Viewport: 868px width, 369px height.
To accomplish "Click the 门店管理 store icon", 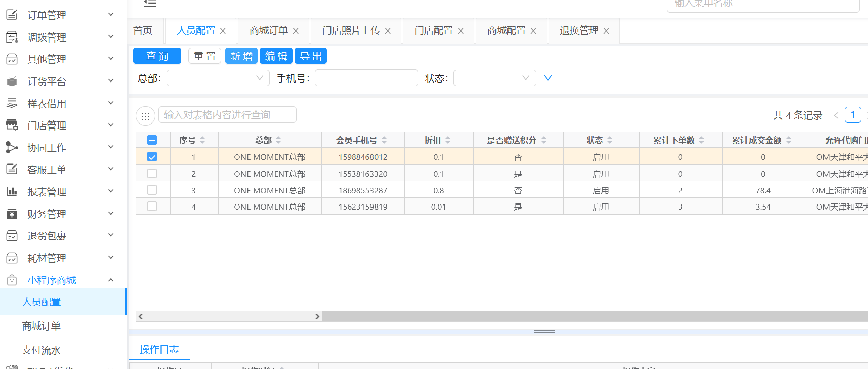I will (12, 126).
